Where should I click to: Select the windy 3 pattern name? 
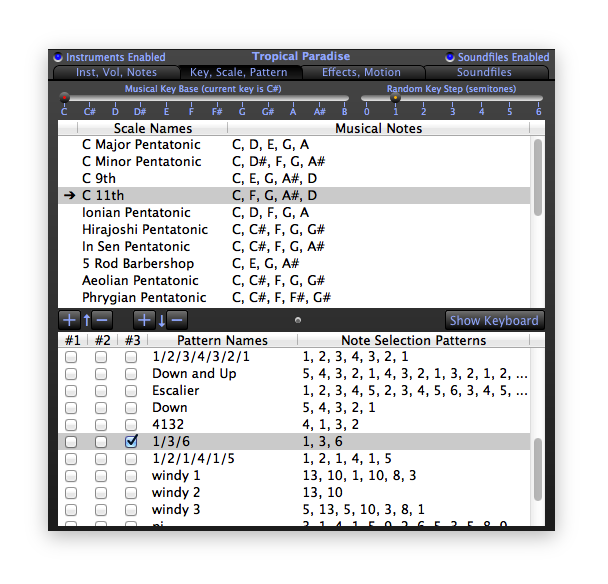(x=176, y=510)
